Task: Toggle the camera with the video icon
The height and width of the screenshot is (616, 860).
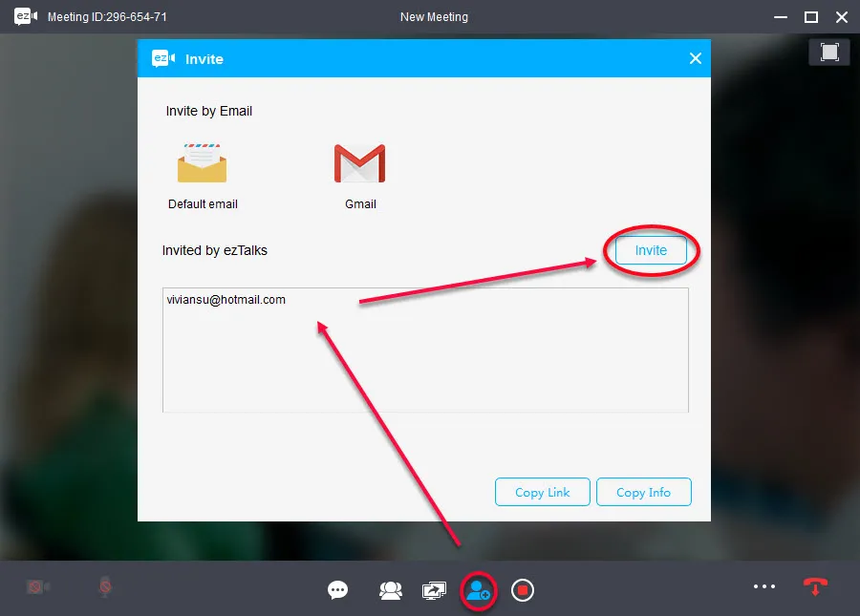Action: coord(38,587)
